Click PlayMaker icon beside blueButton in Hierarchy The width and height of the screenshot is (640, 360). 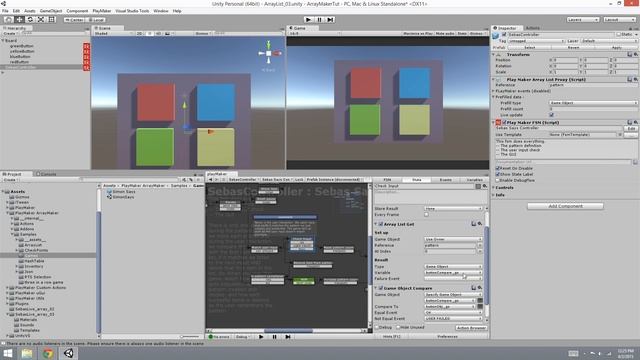pyautogui.click(x=87, y=57)
